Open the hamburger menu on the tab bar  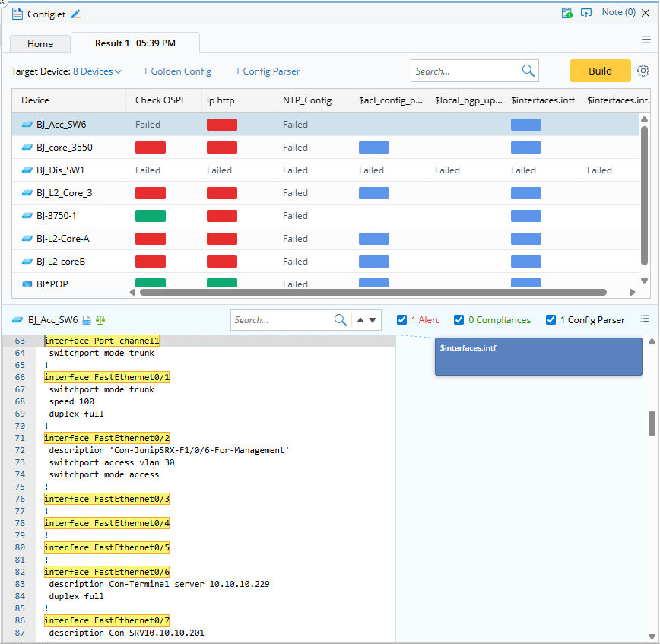pyautogui.click(x=646, y=40)
